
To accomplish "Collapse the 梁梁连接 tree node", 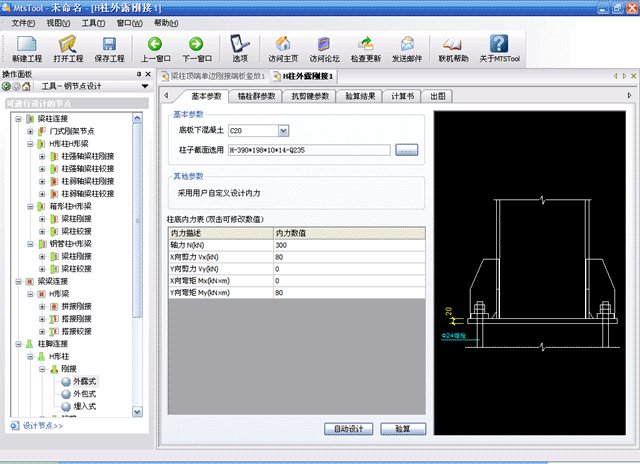I will (x=18, y=282).
